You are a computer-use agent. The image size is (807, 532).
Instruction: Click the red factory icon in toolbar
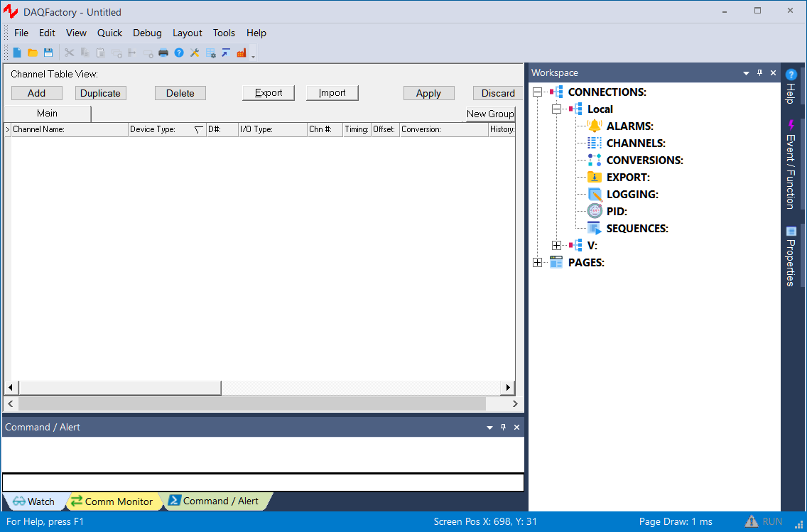point(242,53)
